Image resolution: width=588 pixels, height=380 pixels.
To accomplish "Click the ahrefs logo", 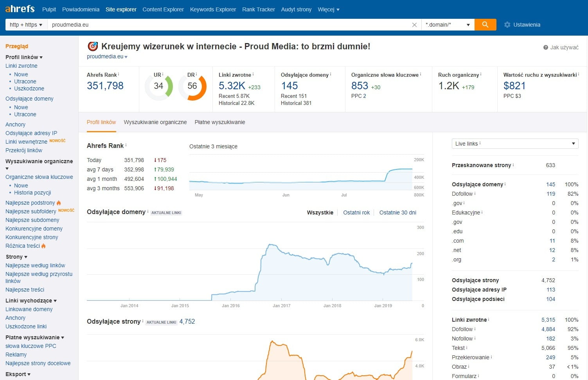I will [x=20, y=9].
